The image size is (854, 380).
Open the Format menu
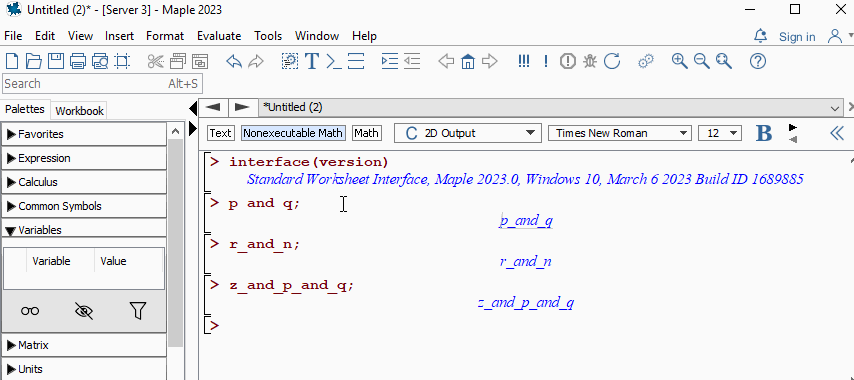(x=165, y=36)
